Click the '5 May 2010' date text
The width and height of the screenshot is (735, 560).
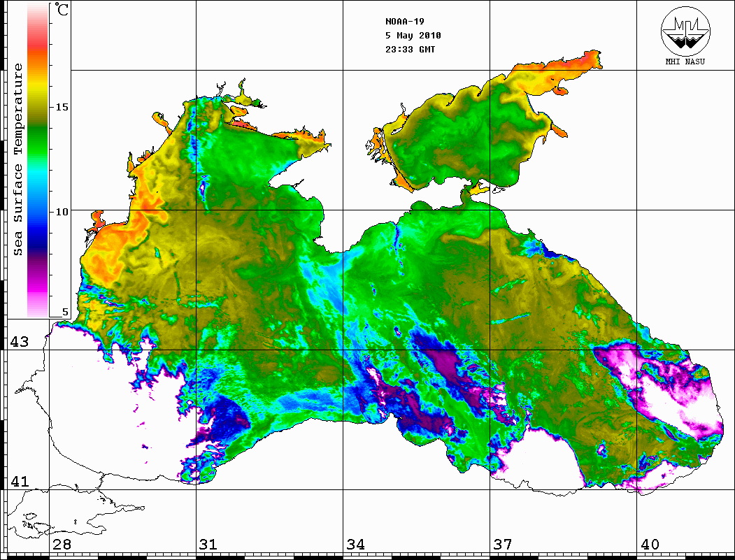click(413, 36)
